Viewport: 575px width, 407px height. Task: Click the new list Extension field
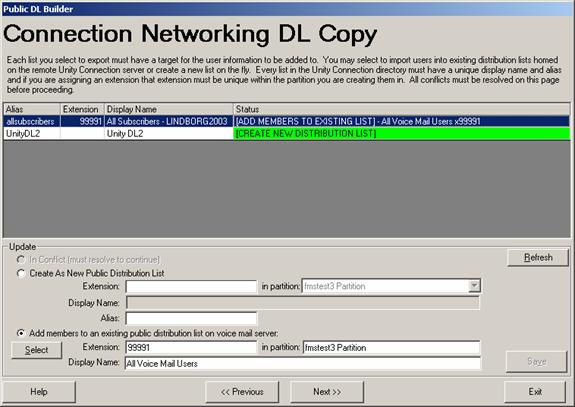[191, 286]
